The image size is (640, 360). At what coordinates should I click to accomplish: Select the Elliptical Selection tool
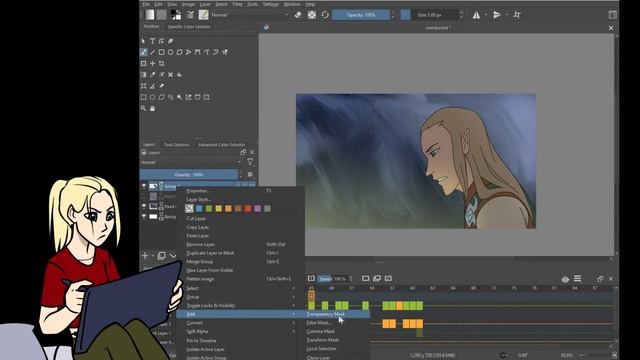[x=152, y=97]
